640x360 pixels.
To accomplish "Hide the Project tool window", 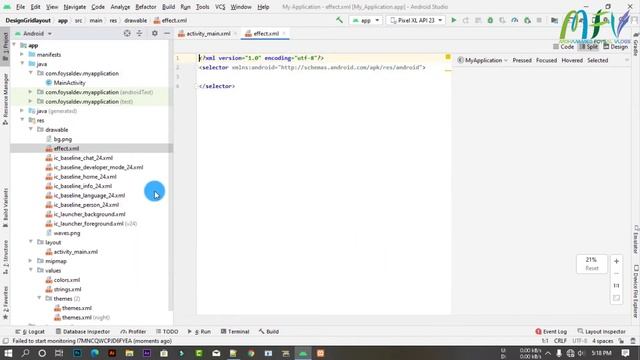I will (x=167, y=33).
